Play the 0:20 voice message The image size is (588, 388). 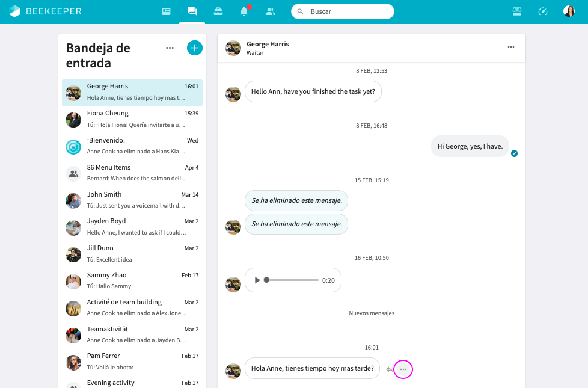[257, 280]
